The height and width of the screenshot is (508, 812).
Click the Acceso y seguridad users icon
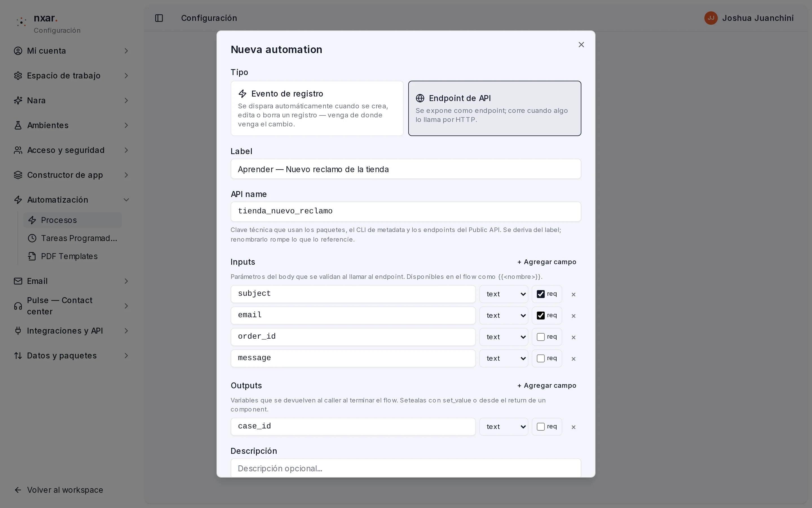pyautogui.click(x=18, y=150)
